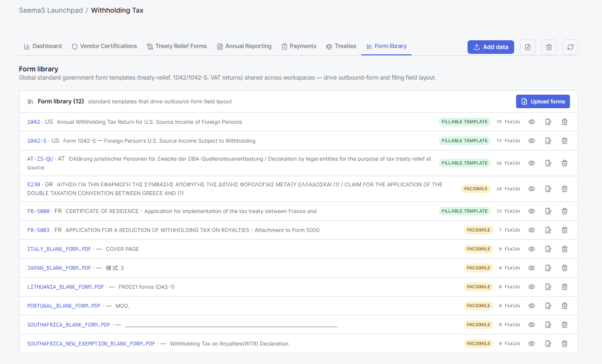602x364 pixels.
Task: Open the Treaties tab
Action: point(341,46)
